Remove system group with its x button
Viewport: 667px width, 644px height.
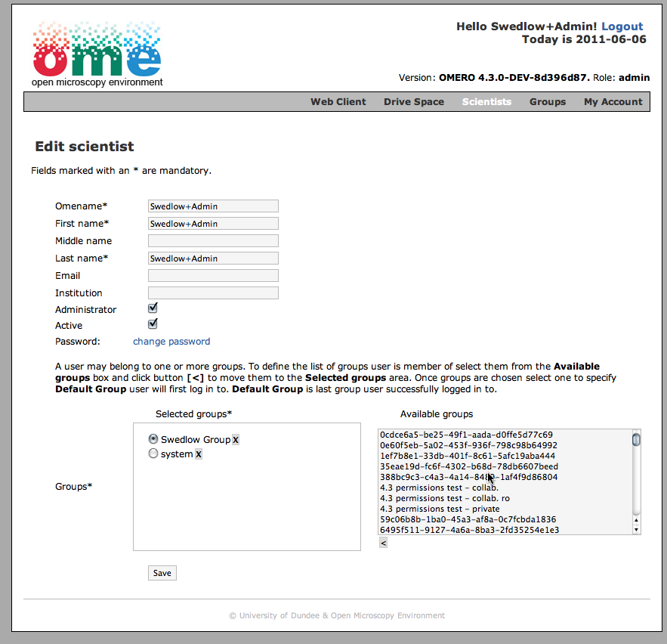[199, 454]
